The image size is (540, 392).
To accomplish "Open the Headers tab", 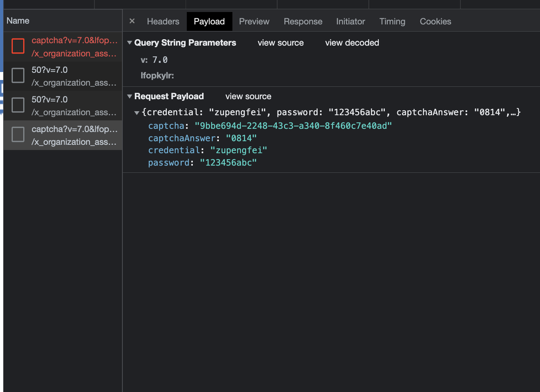I will (x=163, y=22).
